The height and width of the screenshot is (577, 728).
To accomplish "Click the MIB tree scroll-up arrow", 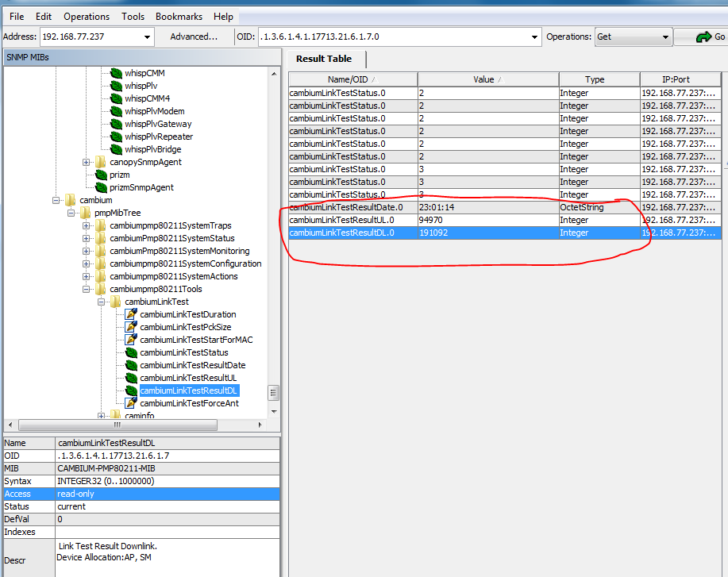I will pos(274,74).
